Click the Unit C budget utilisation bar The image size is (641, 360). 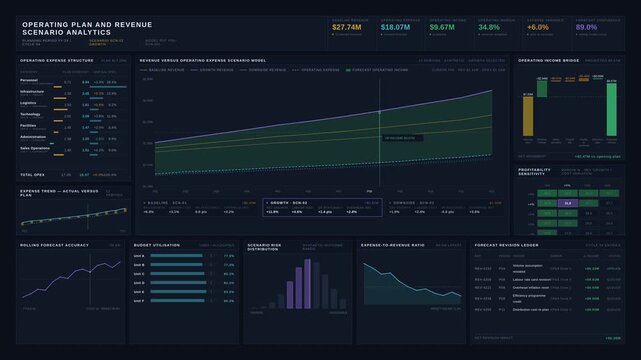pos(177,274)
